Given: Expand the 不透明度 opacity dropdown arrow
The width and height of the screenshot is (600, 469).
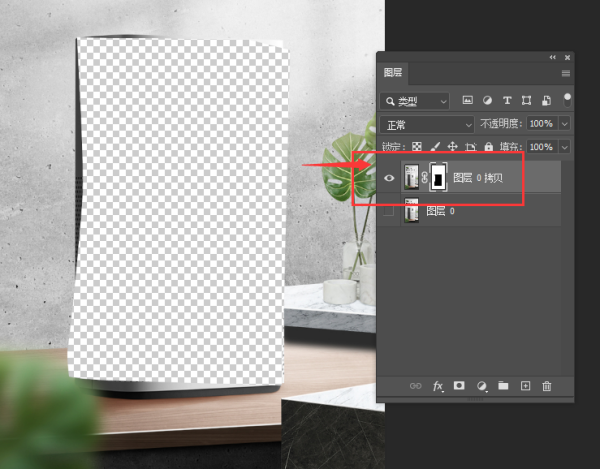Looking at the screenshot, I should click(x=565, y=123).
